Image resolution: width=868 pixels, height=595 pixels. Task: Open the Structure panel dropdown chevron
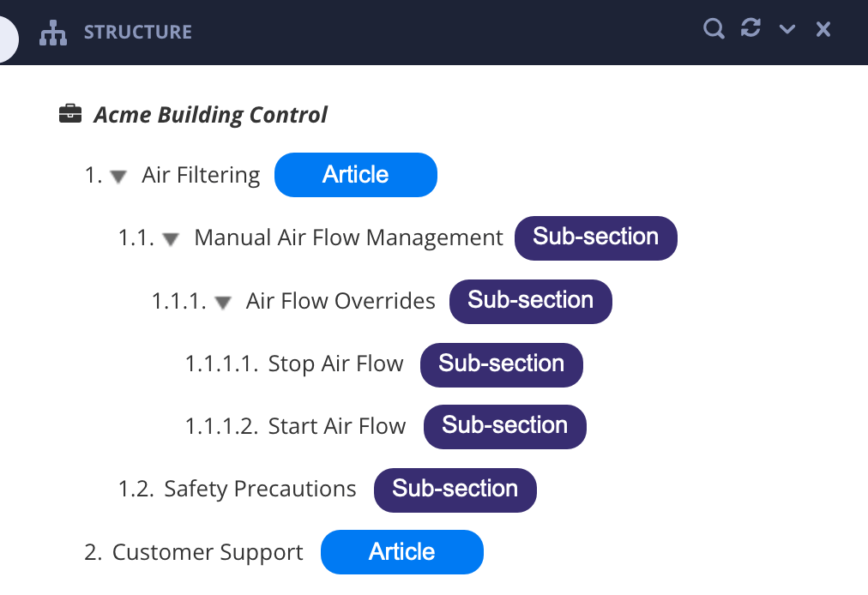pos(787,28)
